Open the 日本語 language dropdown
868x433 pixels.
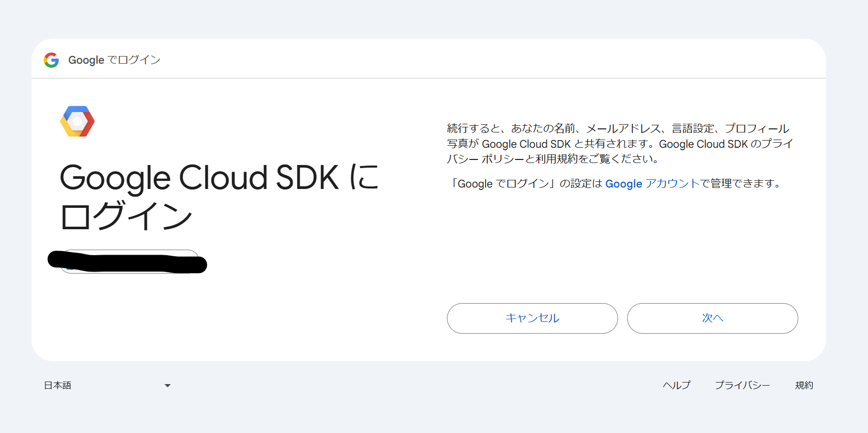point(107,386)
